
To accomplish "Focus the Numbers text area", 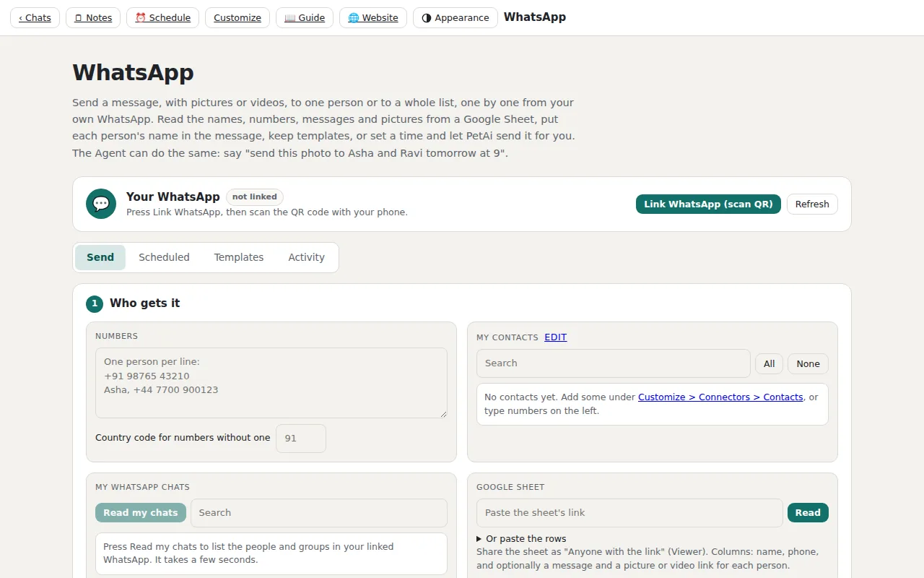I will pyautogui.click(x=271, y=383).
